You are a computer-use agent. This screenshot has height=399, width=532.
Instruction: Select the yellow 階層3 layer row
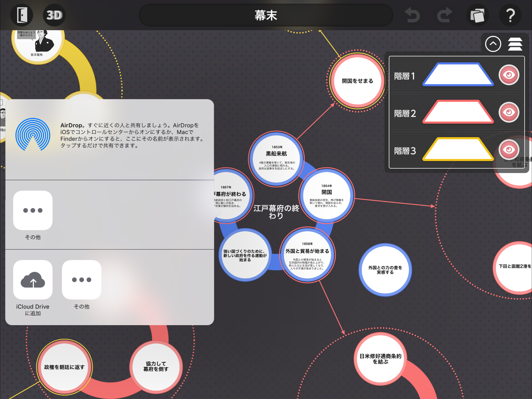pos(457,150)
